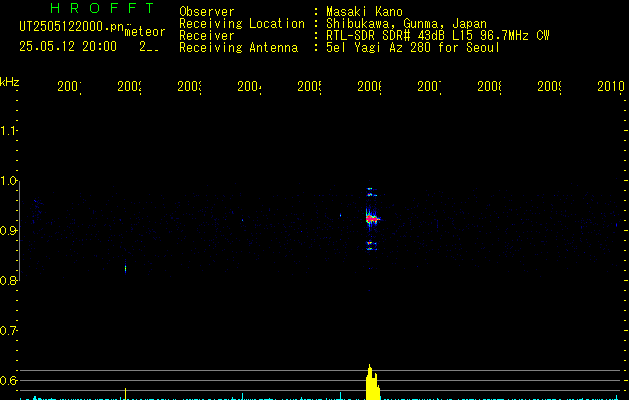The height and width of the screenshot is (400, 629).
Task: Click the 2010 time axis label
Action: [x=611, y=86]
